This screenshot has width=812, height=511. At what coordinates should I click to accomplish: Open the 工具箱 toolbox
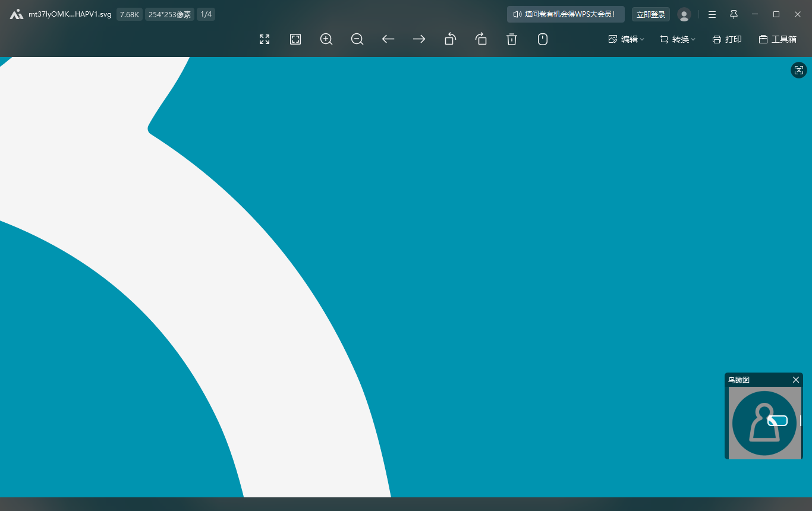click(x=778, y=39)
